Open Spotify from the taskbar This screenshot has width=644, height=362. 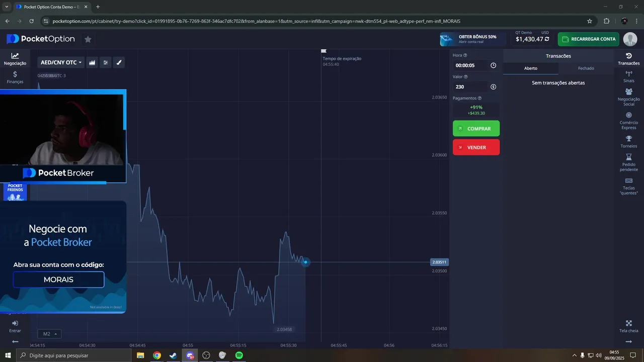pos(239,355)
